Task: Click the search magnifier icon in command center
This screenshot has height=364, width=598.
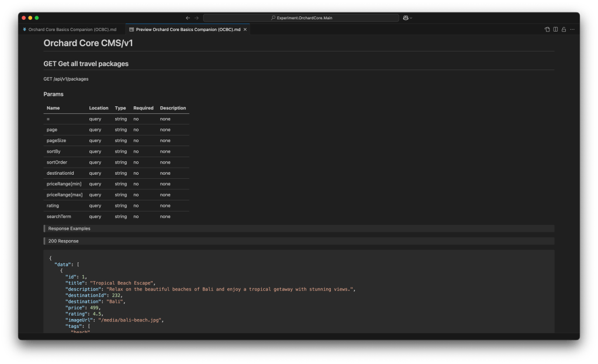Action: 274,18
